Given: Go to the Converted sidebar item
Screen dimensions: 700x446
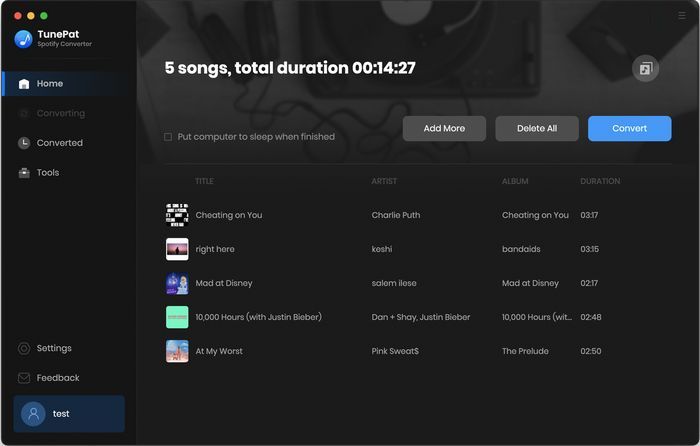Looking at the screenshot, I should 60,143.
